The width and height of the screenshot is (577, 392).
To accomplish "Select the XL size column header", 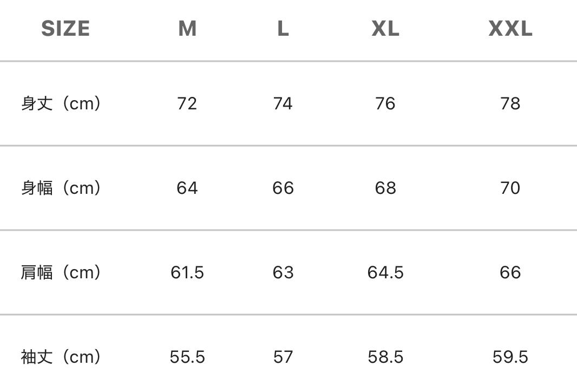I will pos(385,29).
